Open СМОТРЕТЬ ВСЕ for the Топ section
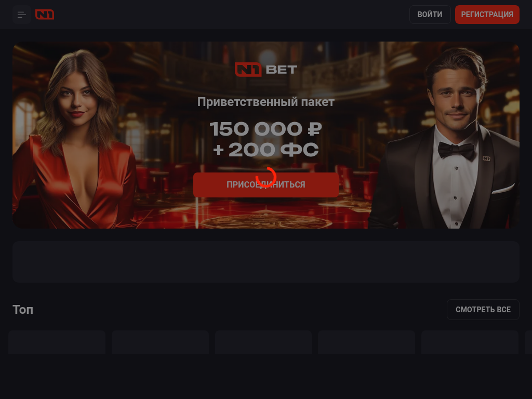 [x=483, y=310]
